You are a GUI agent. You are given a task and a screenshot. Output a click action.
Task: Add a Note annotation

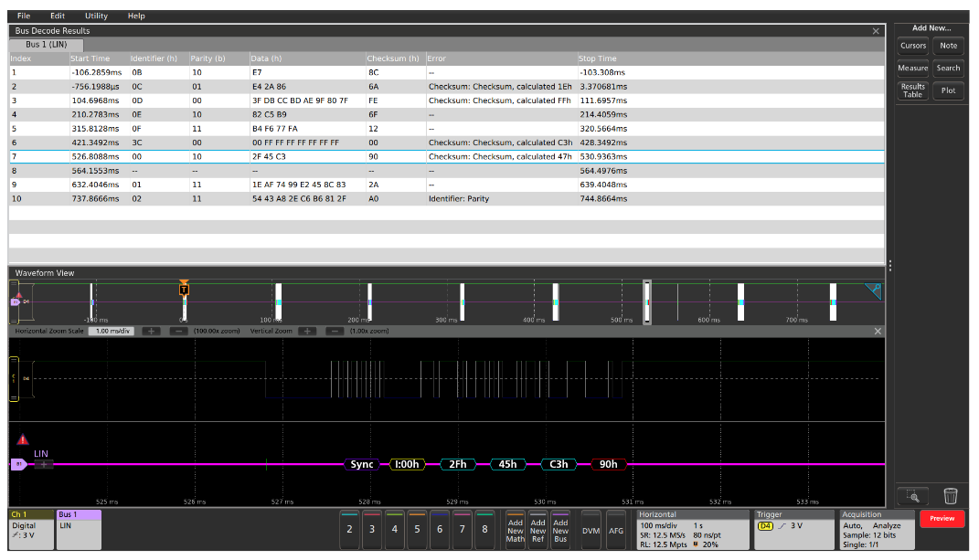click(x=949, y=46)
